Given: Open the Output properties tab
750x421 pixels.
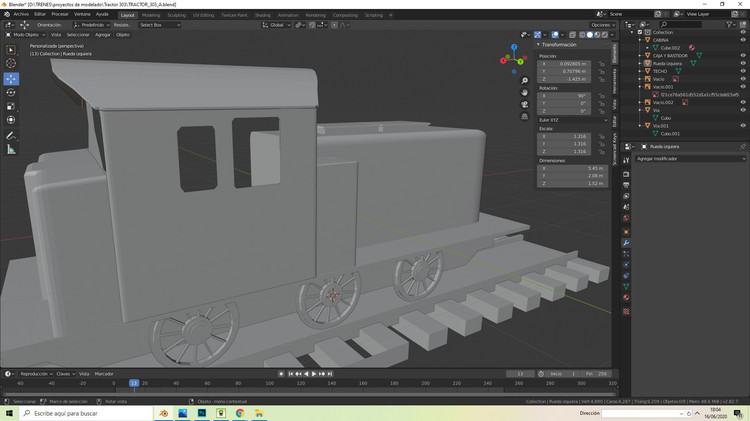Looking at the screenshot, I should (626, 185).
